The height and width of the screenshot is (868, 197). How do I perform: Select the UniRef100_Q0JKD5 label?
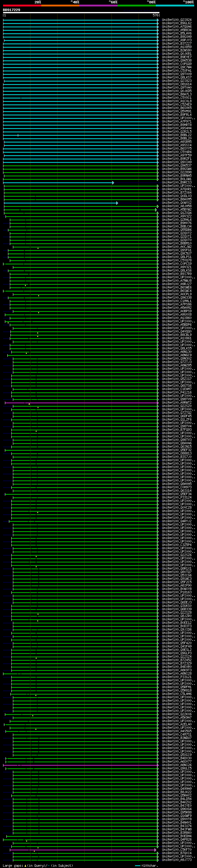pyautogui.click(x=177, y=91)
